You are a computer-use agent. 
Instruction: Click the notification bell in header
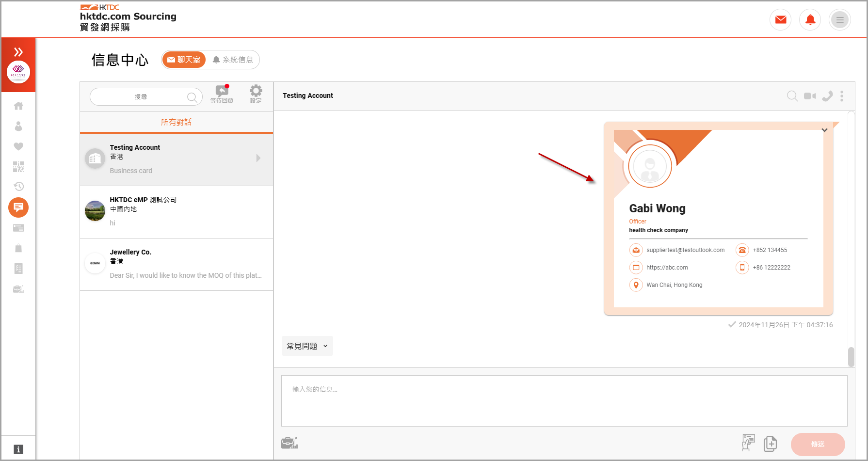810,20
